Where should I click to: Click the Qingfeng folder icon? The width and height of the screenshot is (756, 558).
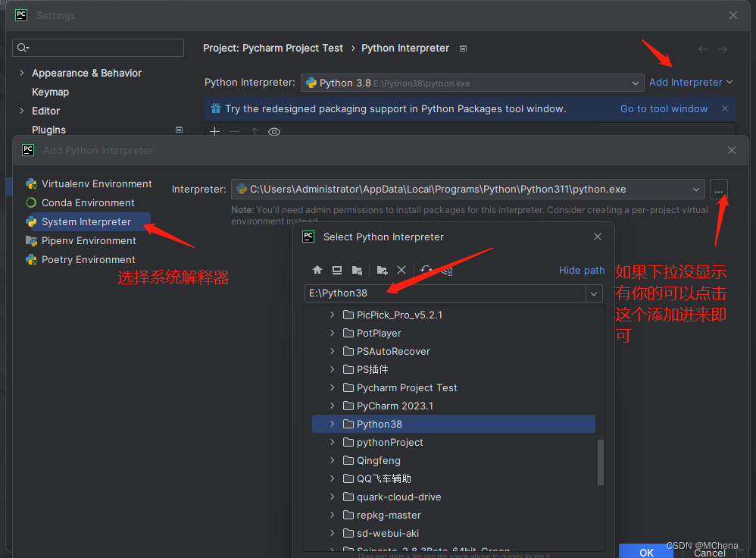click(x=348, y=460)
